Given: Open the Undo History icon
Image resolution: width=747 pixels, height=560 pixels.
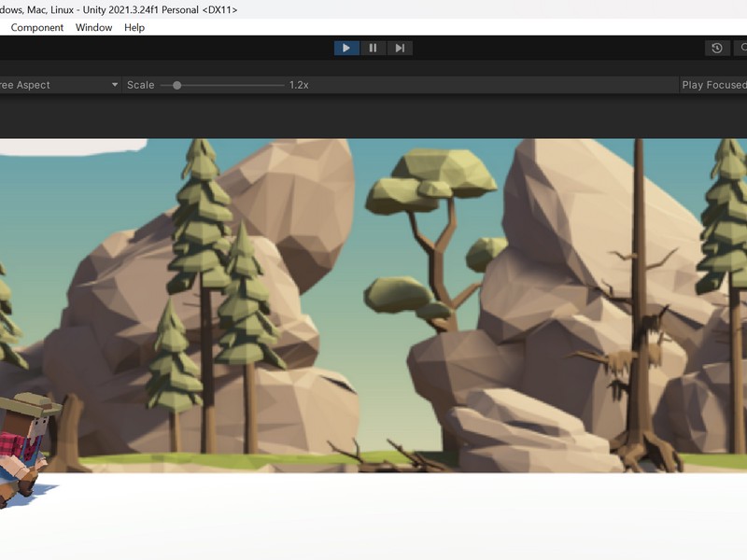Looking at the screenshot, I should click(x=717, y=49).
